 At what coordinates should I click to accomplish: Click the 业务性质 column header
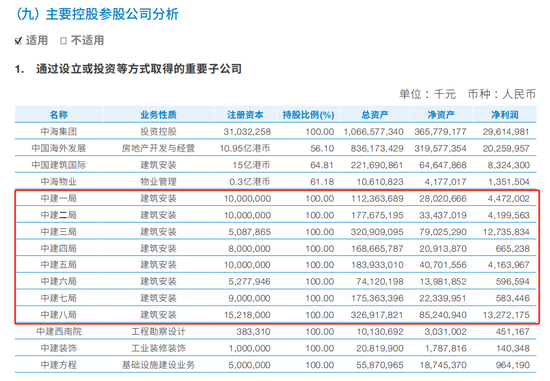click(x=159, y=115)
